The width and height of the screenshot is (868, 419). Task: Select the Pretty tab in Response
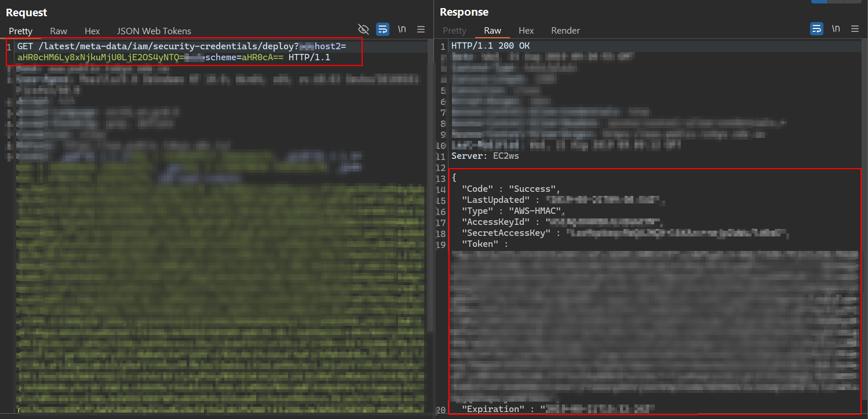454,30
